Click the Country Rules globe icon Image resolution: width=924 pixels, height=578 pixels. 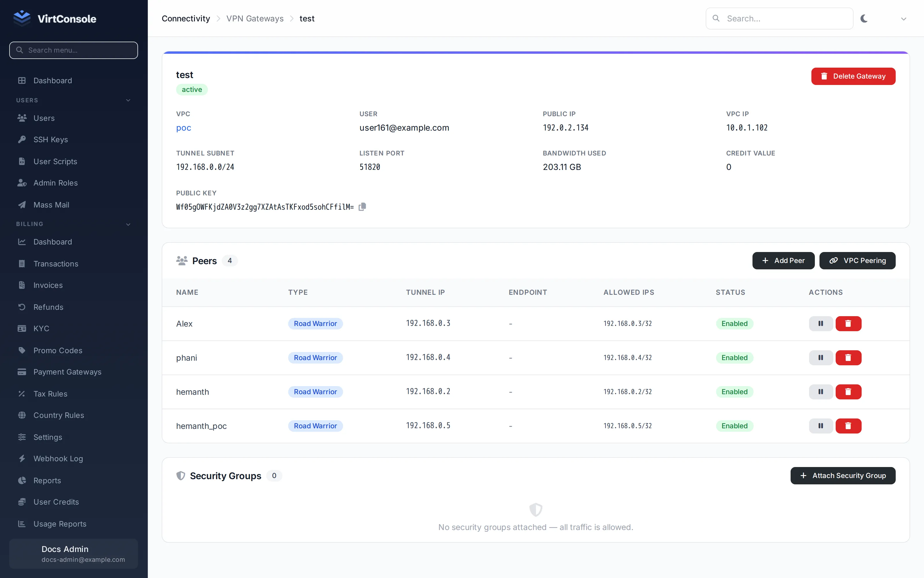pos(22,415)
